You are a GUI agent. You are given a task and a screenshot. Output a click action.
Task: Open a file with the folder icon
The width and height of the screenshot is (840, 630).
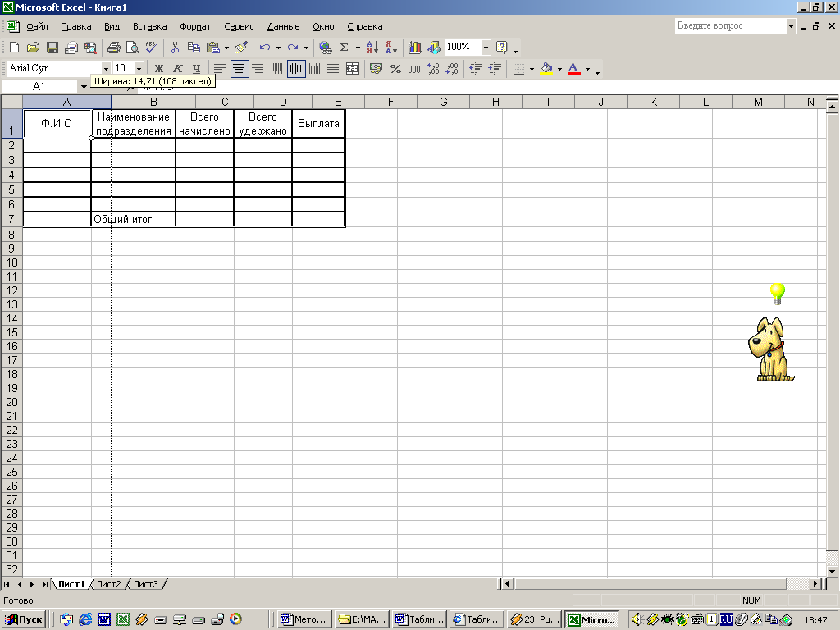pyautogui.click(x=33, y=48)
